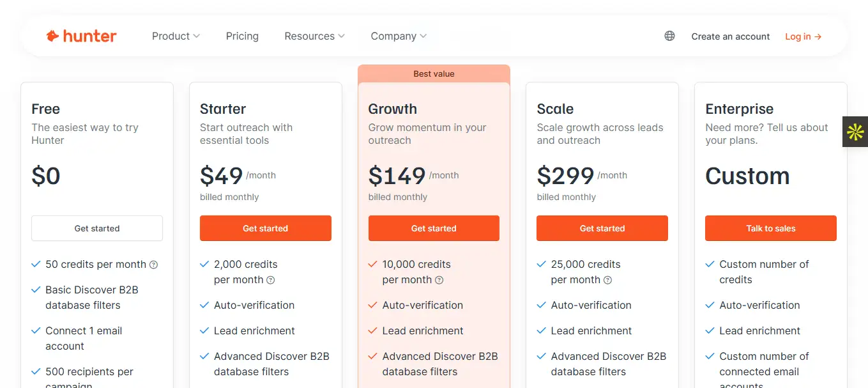Open the Company dropdown menu
Viewport: 868px width, 388px height.
[x=399, y=36]
